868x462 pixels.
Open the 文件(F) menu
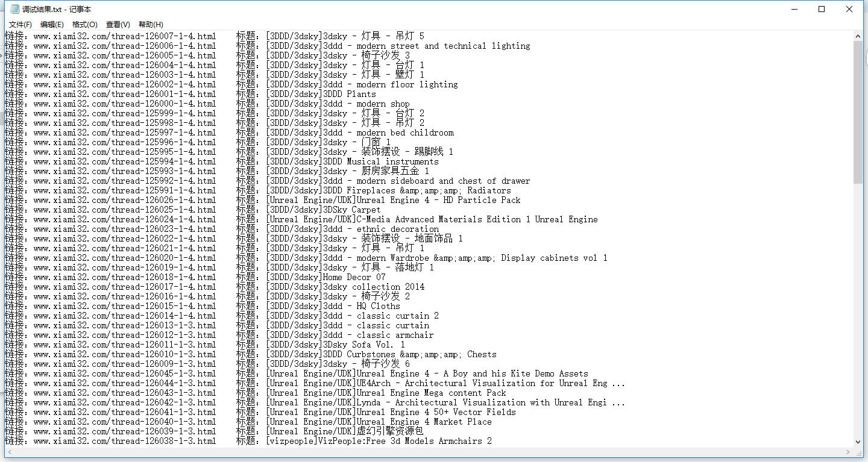(x=20, y=25)
